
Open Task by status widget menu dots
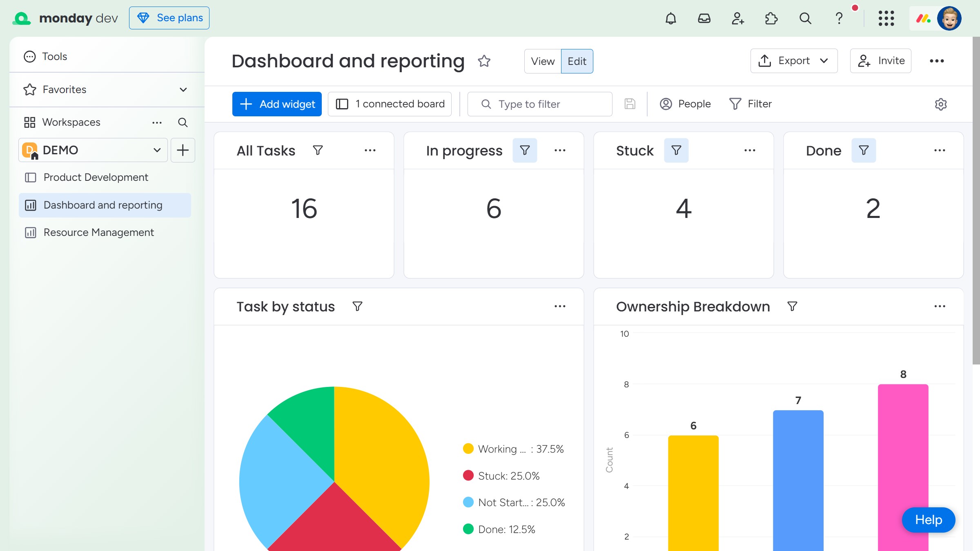coord(560,307)
